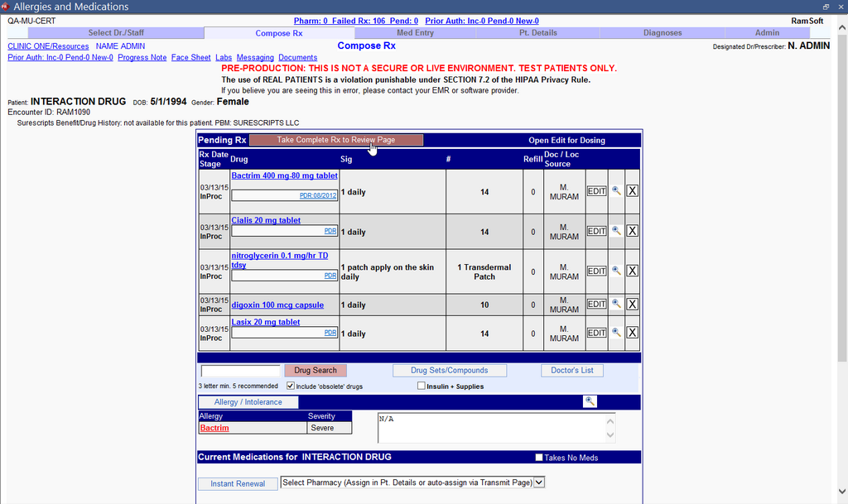
Task: Open the Diagnoses tab
Action: tap(662, 33)
